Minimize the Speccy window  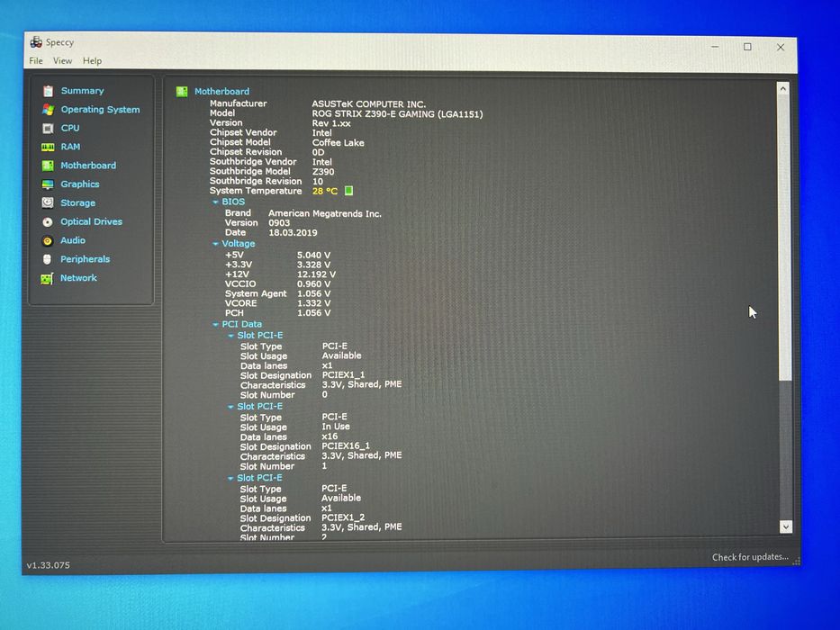click(715, 47)
